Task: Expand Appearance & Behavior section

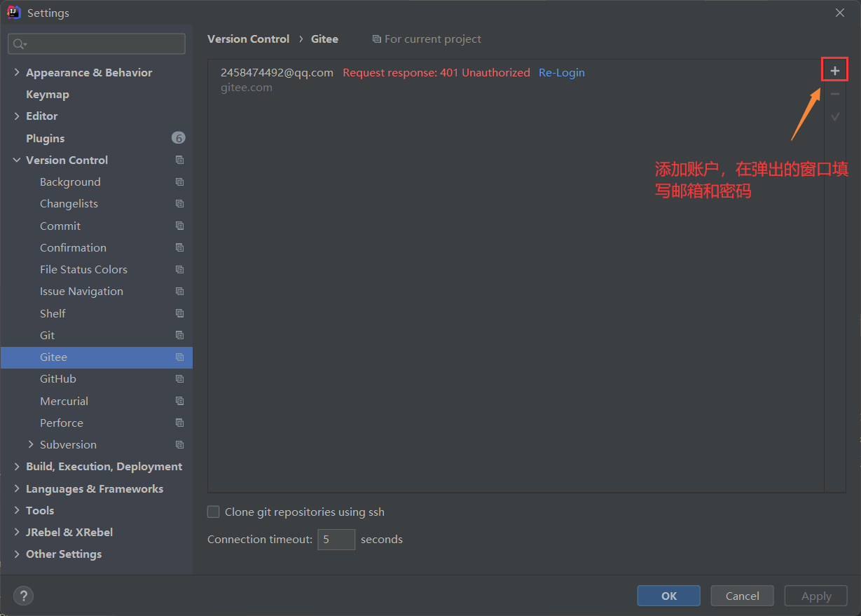Action: click(x=17, y=72)
